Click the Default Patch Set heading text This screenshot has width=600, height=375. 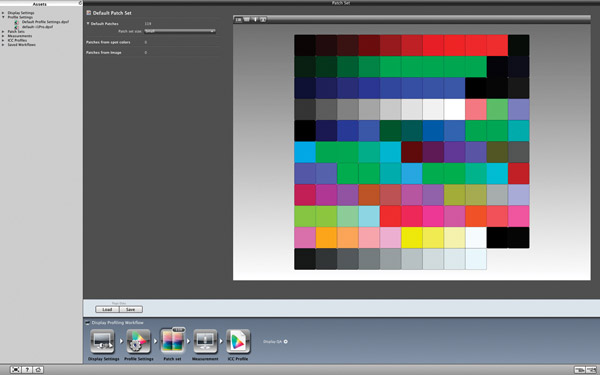coord(112,13)
